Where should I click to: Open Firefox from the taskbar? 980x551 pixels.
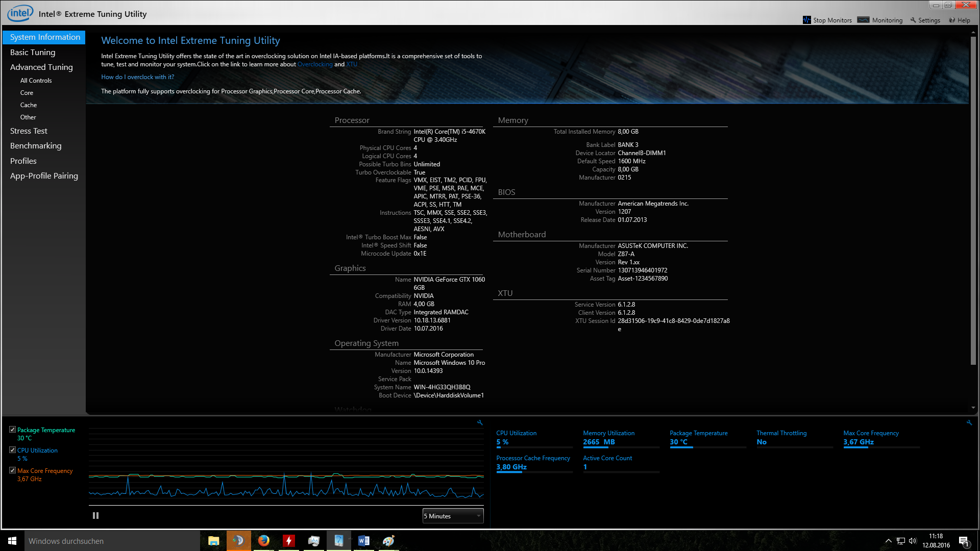tap(263, 541)
